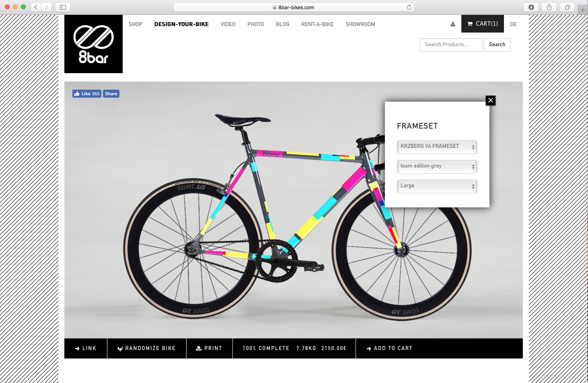
Task: Click the Safari downloads icon
Action: tap(531, 7)
